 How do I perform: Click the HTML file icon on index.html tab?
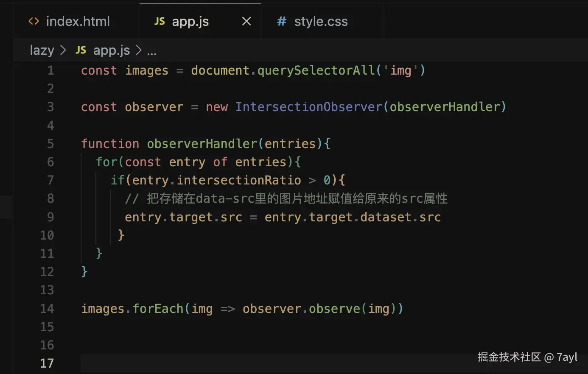point(34,21)
